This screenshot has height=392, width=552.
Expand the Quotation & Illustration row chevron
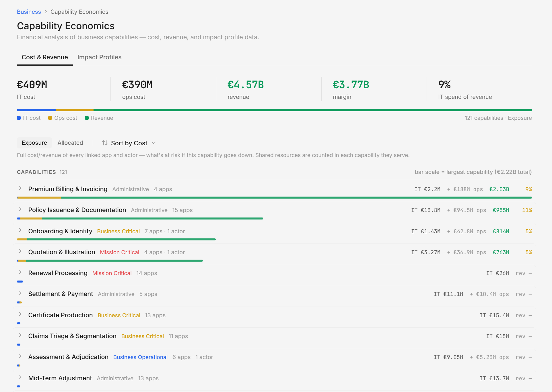[x=20, y=251]
